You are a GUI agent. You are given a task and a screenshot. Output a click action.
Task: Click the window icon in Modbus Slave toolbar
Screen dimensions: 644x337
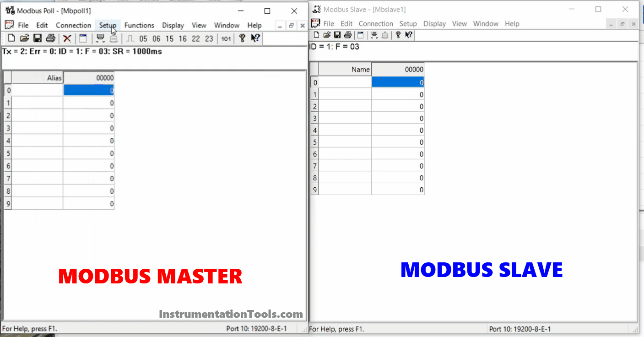pos(361,35)
